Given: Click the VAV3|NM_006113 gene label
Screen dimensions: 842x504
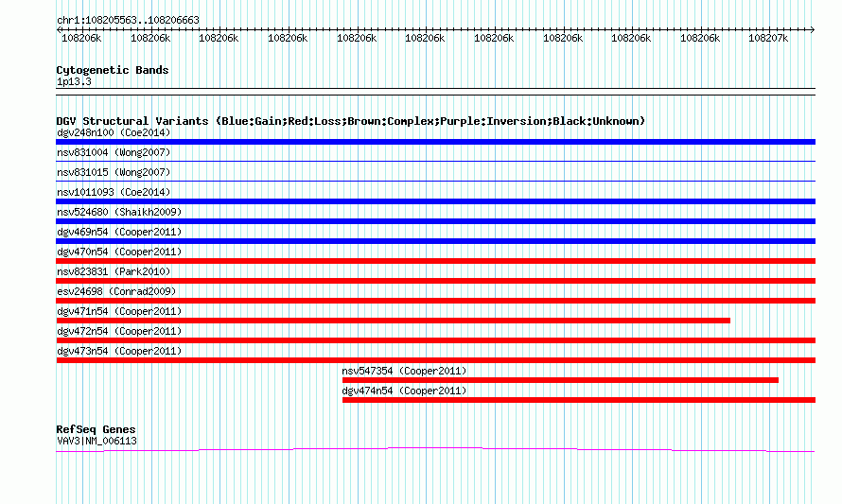Looking at the screenshot, I should [x=96, y=442].
